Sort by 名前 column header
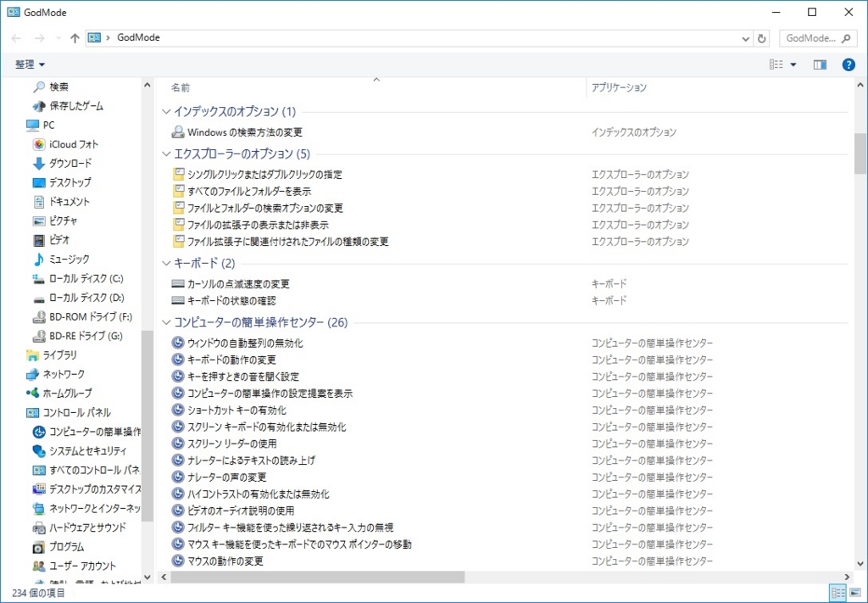Screen dimensions: 868x603 click(x=181, y=87)
